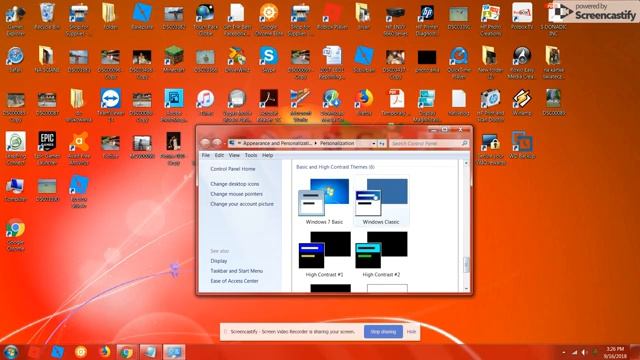Image resolution: width=640 pixels, height=360 pixels.
Task: Open the HP Photo Creations shortcut
Action: [x=490, y=19]
